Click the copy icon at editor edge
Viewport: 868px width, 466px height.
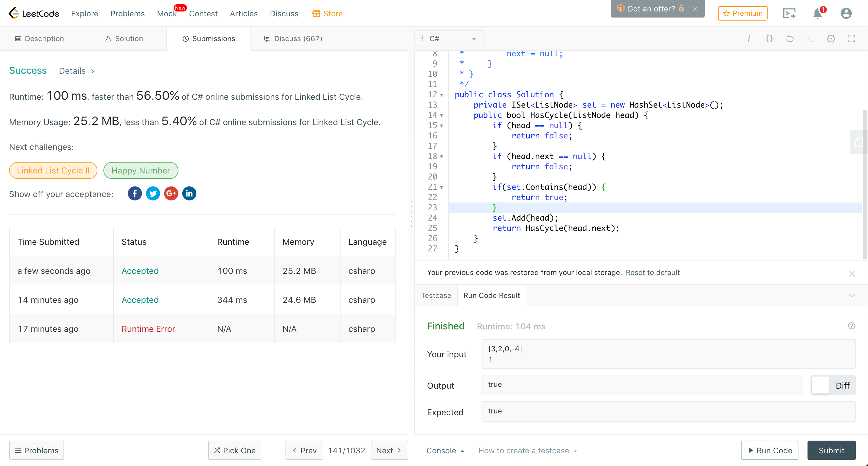pyautogui.click(x=859, y=142)
